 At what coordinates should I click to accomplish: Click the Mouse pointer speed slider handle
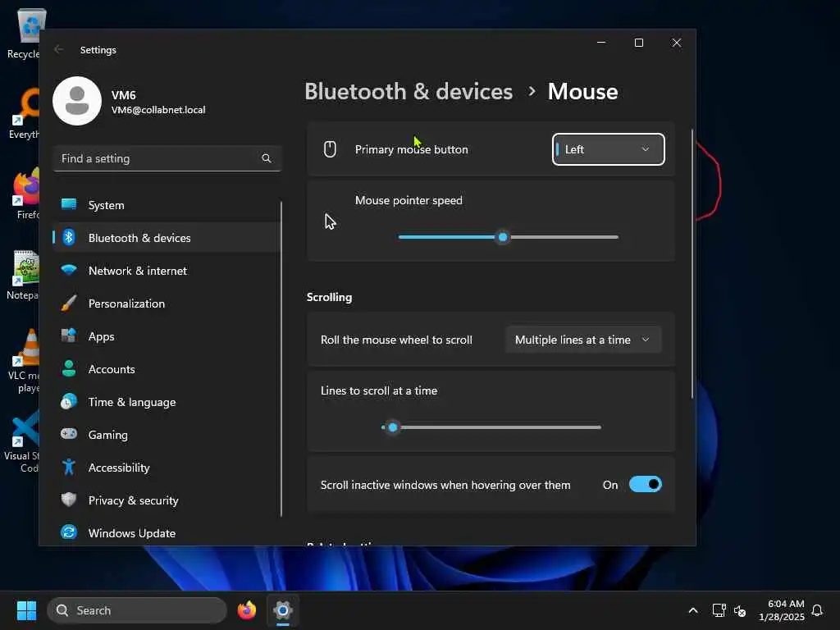503,237
